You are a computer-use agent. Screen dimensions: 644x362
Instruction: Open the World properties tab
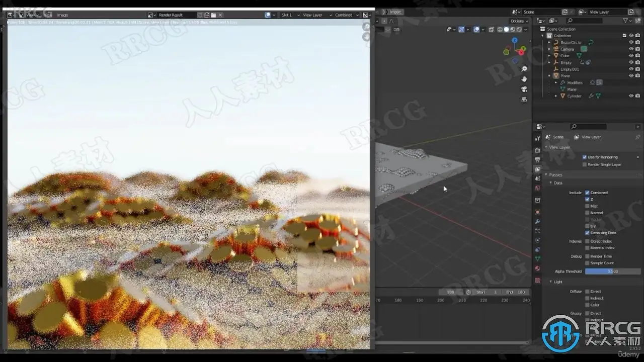(537, 188)
